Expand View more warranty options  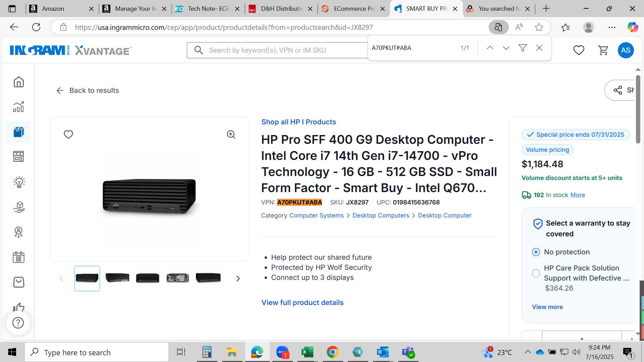pos(547,307)
